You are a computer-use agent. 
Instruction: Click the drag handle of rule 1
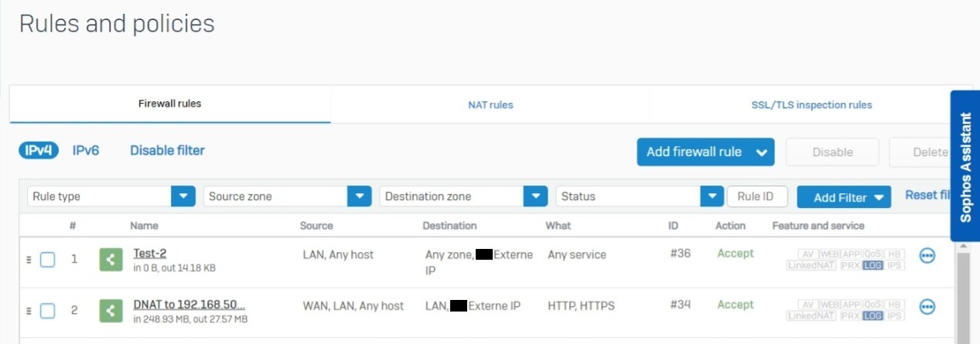tap(29, 260)
